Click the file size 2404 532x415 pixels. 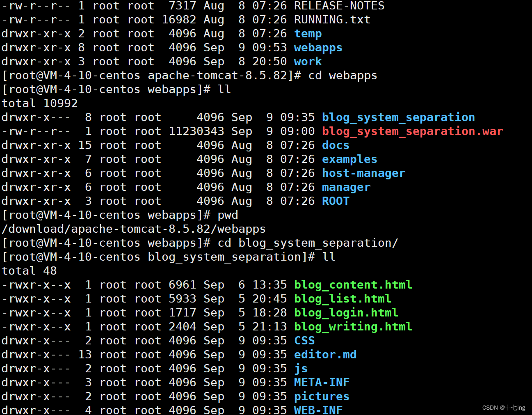183,327
